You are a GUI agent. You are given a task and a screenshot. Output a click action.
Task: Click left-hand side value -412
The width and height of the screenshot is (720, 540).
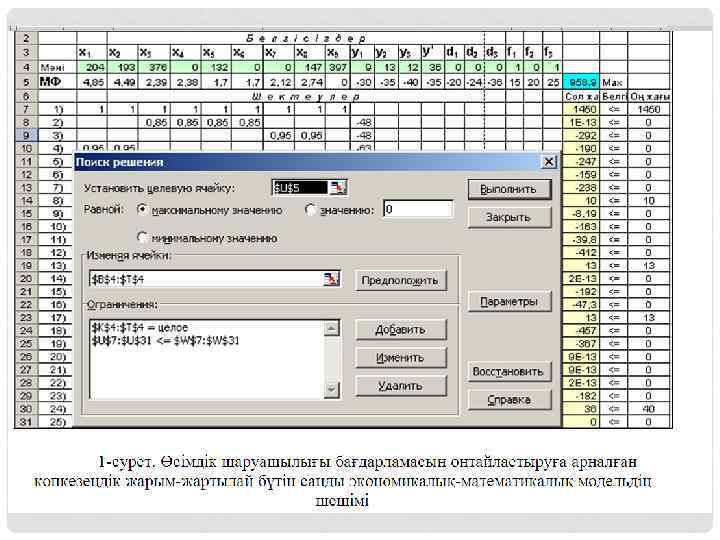click(x=581, y=253)
